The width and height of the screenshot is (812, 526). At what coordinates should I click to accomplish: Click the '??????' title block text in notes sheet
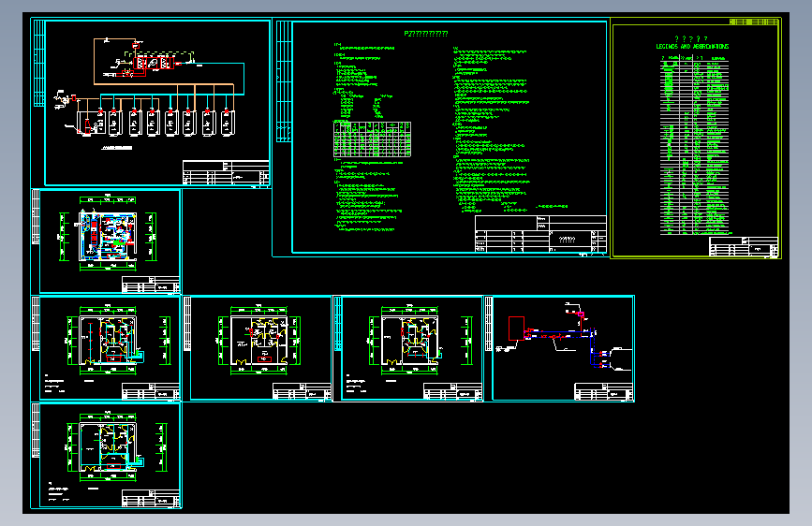pos(567,240)
